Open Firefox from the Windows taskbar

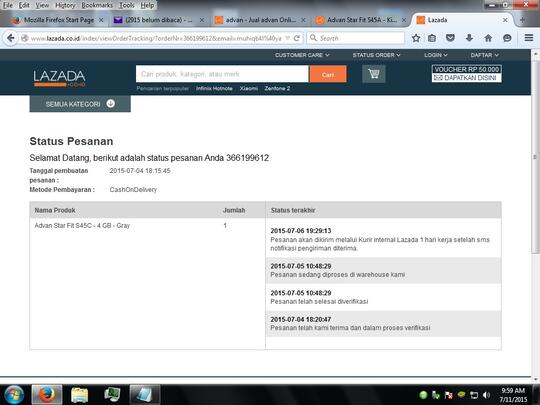(x=47, y=395)
